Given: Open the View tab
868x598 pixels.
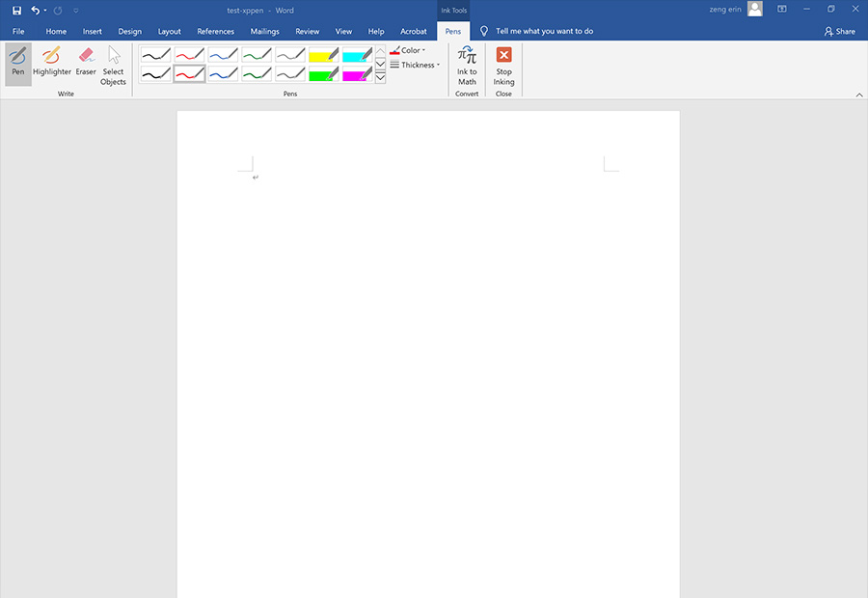Looking at the screenshot, I should [343, 32].
